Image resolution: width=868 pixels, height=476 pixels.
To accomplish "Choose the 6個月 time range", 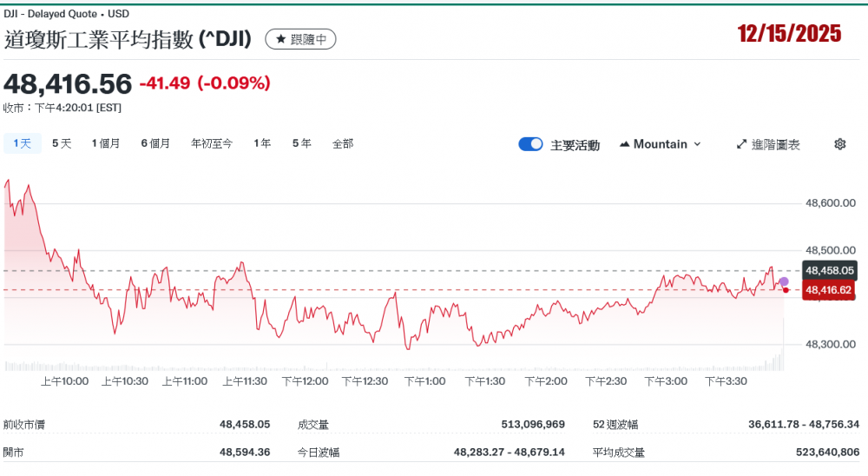I will point(155,143).
